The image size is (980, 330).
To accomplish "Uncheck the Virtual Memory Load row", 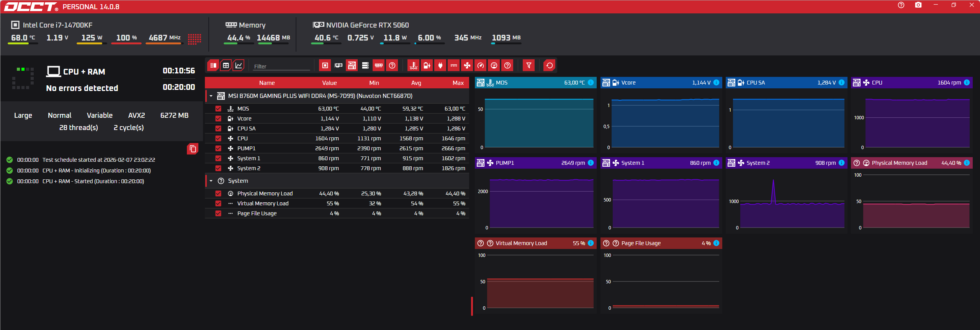I will pos(218,203).
